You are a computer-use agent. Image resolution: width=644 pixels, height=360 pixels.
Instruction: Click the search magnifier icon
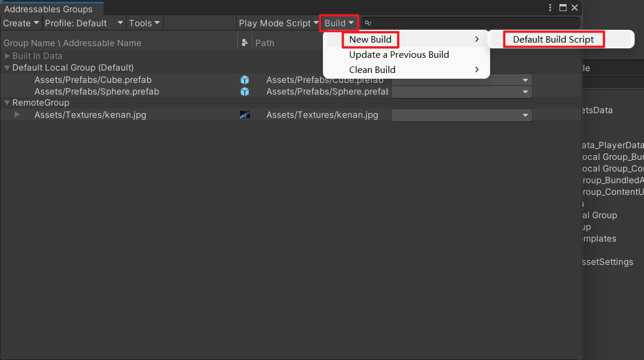[368, 23]
